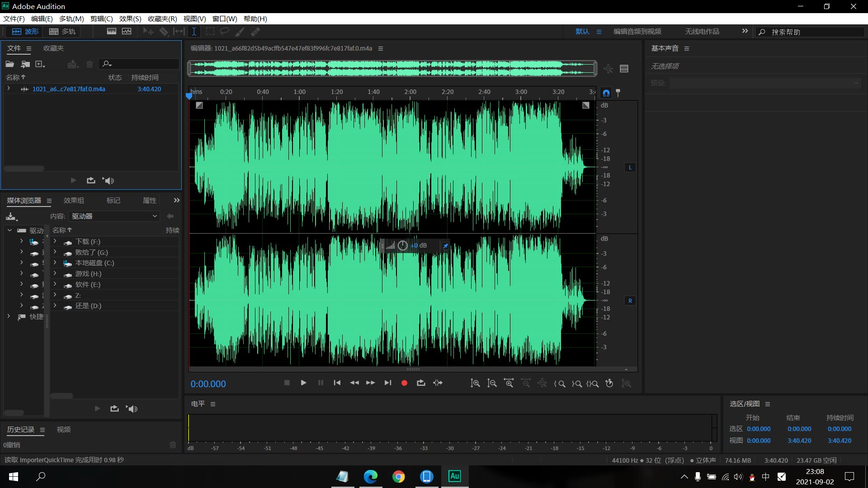
Task: Toggle left channel L enable
Action: tap(630, 167)
